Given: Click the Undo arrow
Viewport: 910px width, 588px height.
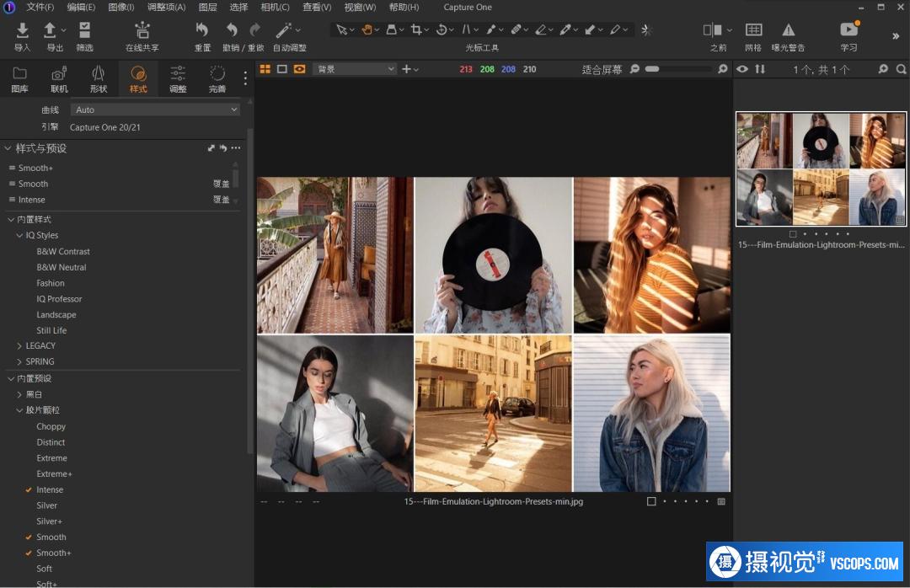Looking at the screenshot, I should click(232, 29).
